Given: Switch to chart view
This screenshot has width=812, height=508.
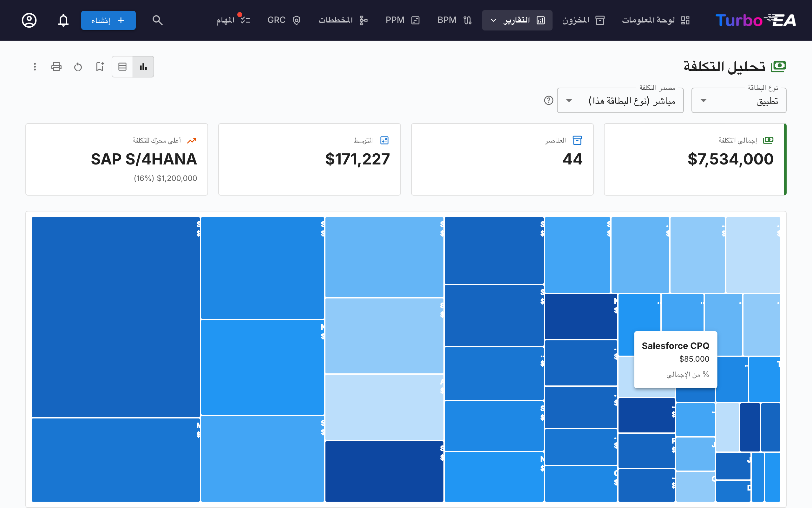Looking at the screenshot, I should coord(143,67).
